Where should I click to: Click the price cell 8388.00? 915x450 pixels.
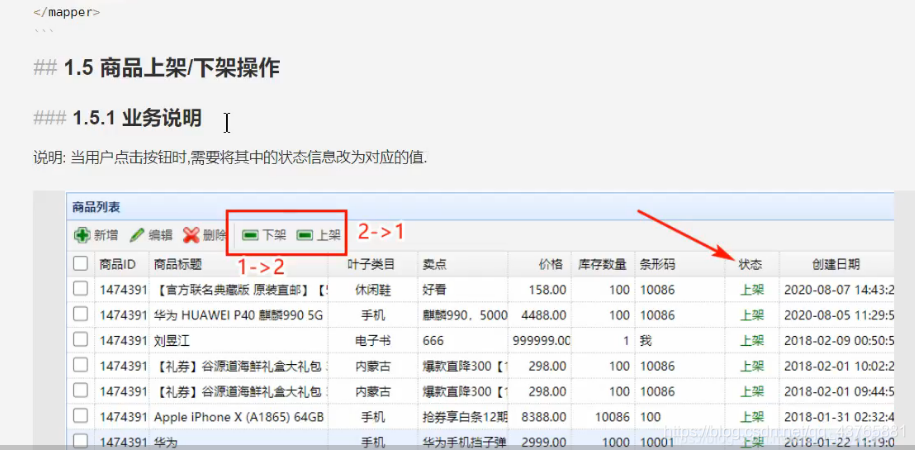(x=544, y=417)
